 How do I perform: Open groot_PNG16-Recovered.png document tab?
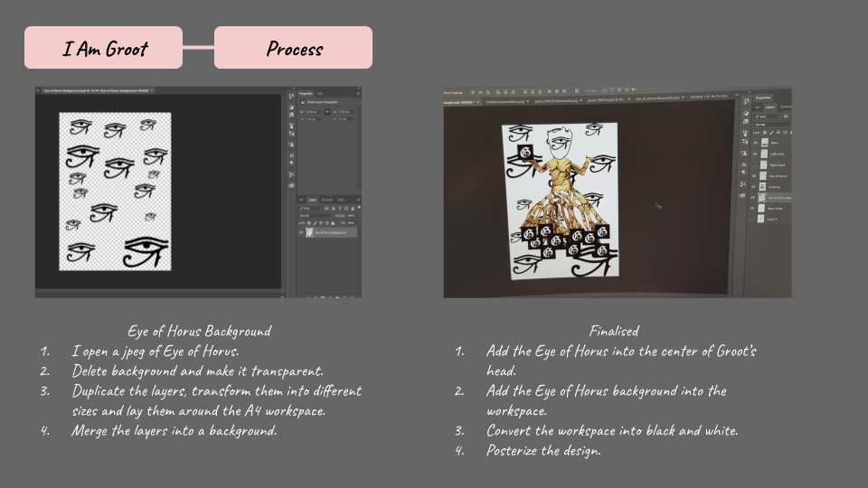tap(556, 100)
